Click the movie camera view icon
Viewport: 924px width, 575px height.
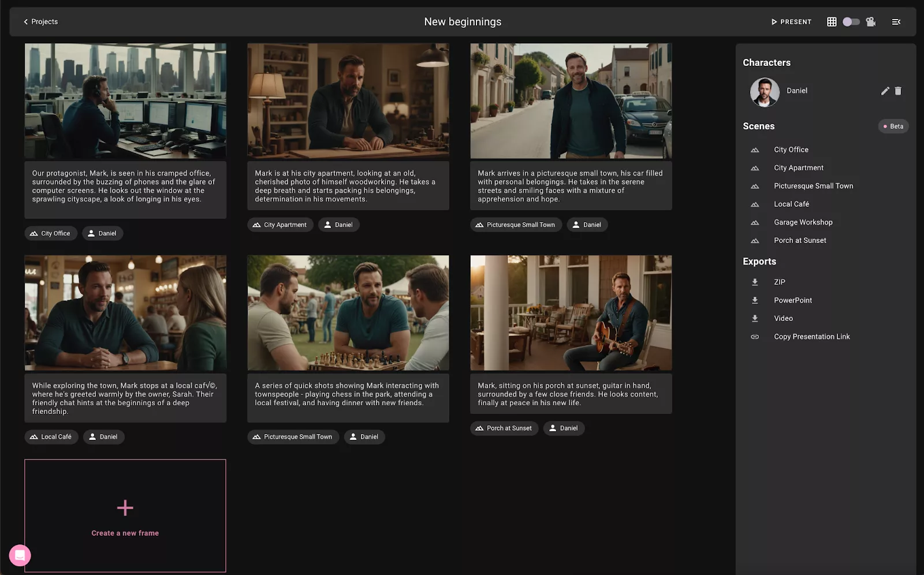point(871,22)
